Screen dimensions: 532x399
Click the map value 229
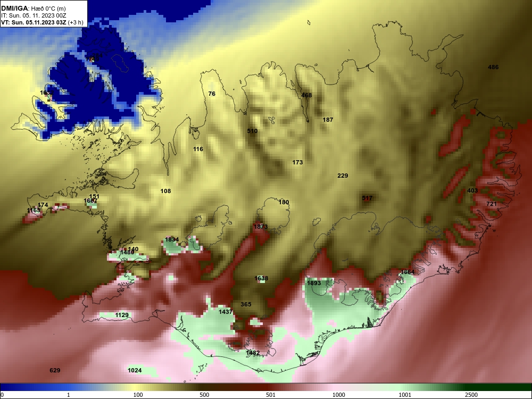click(x=343, y=176)
